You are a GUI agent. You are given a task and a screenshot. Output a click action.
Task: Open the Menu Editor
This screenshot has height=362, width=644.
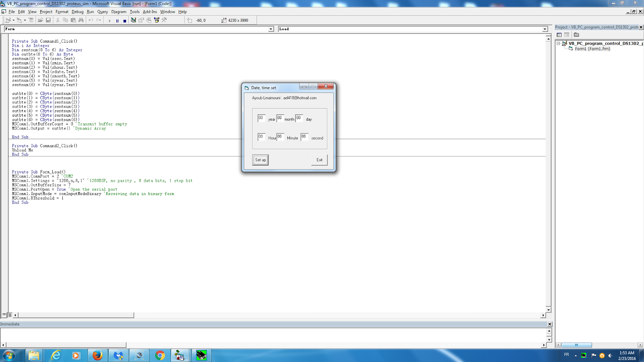coord(31,20)
